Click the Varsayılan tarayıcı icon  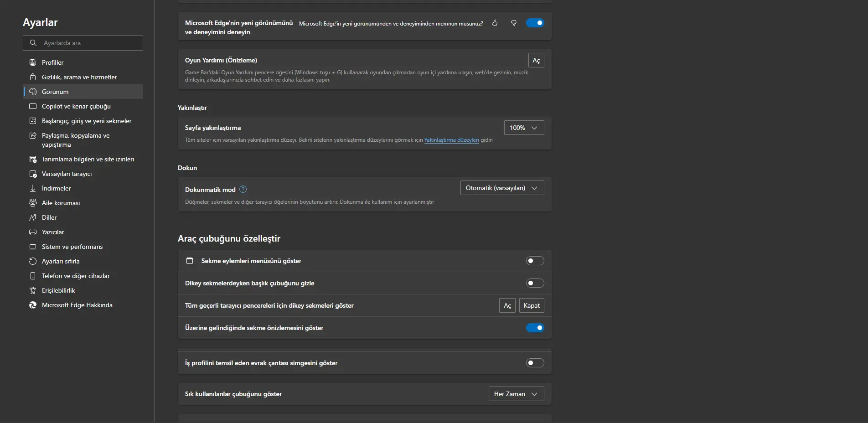33,174
